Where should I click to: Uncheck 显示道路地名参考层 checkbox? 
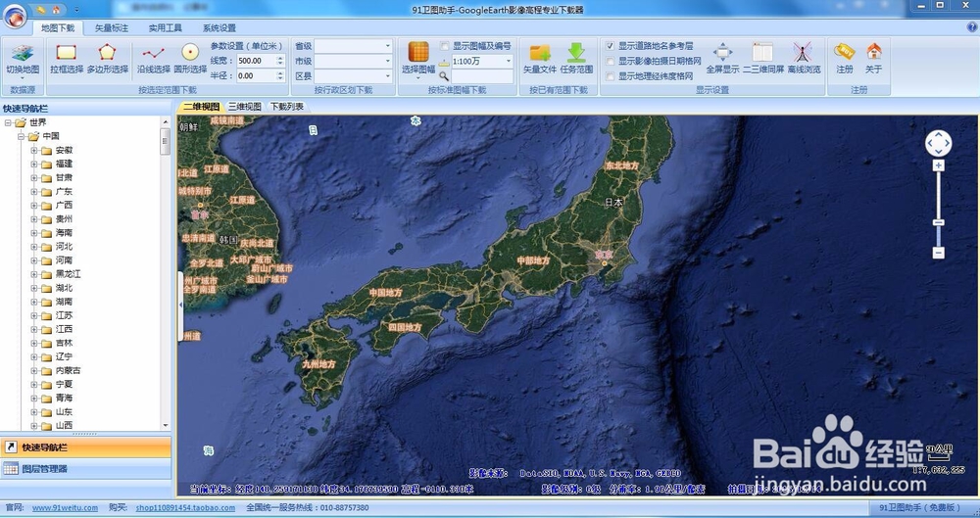tap(610, 46)
